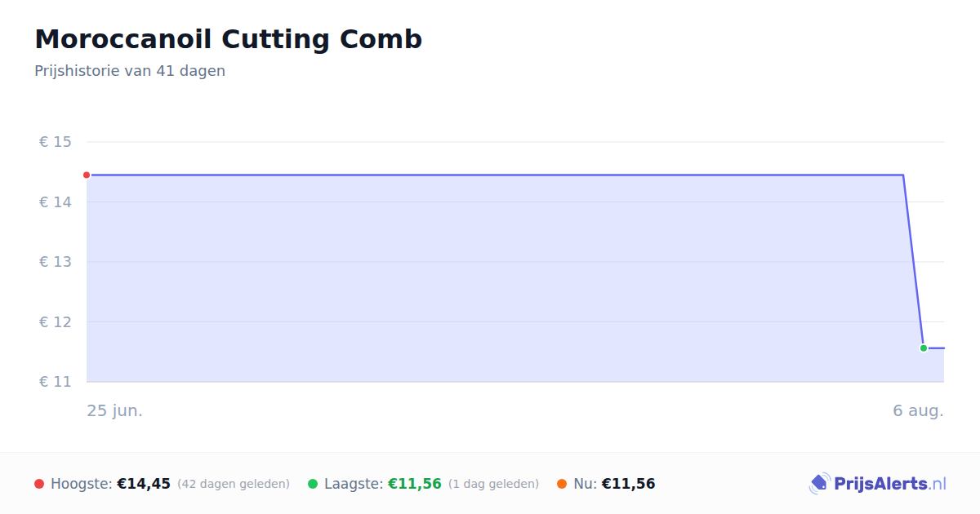980x514 pixels.
Task: Click the red highest-price dot on chart
Action: click(87, 175)
